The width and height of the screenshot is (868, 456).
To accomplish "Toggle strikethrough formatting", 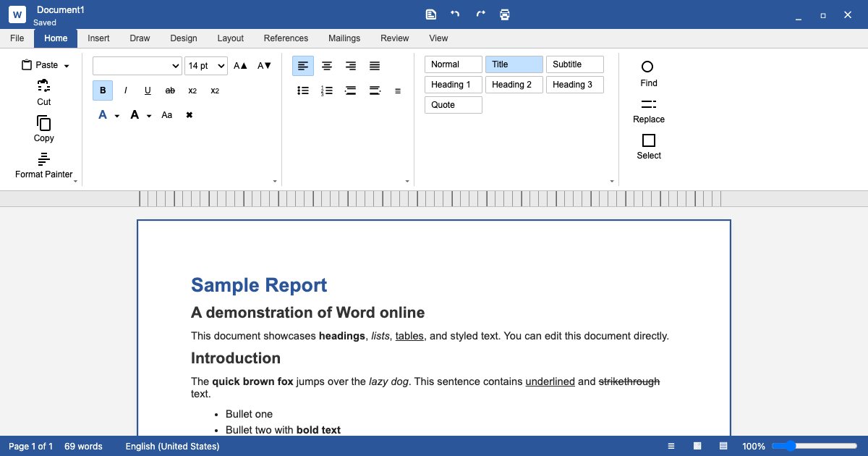I will coord(170,90).
